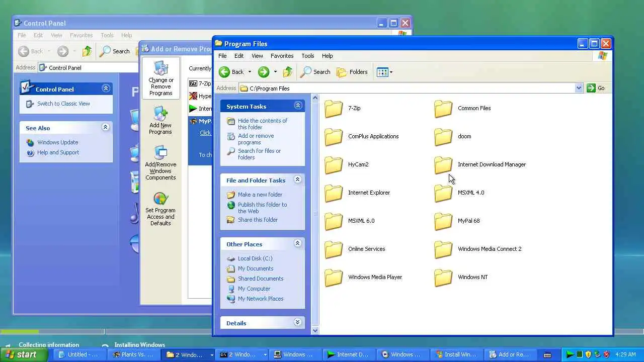Open the Help menu in Program Files
The width and height of the screenshot is (644, 362).
(327, 56)
